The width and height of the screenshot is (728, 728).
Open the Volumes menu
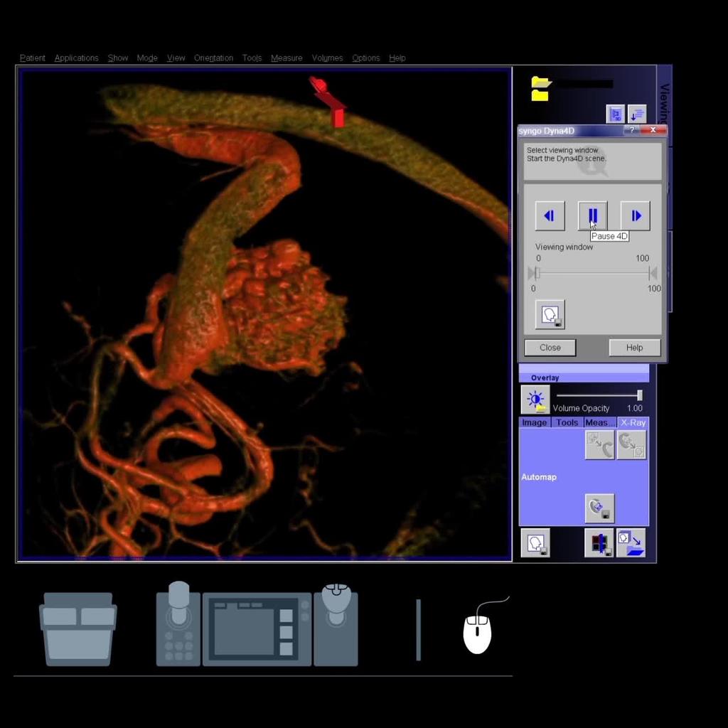327,58
